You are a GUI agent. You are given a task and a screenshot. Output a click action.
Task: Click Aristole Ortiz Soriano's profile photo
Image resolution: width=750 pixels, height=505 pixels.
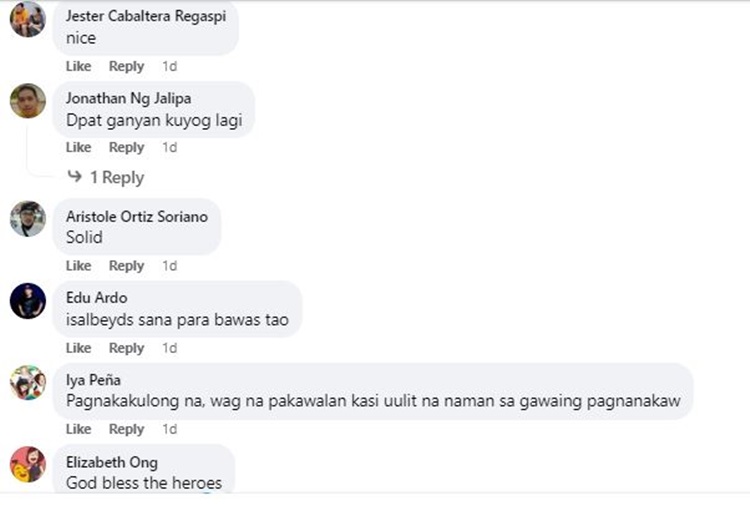(x=28, y=219)
